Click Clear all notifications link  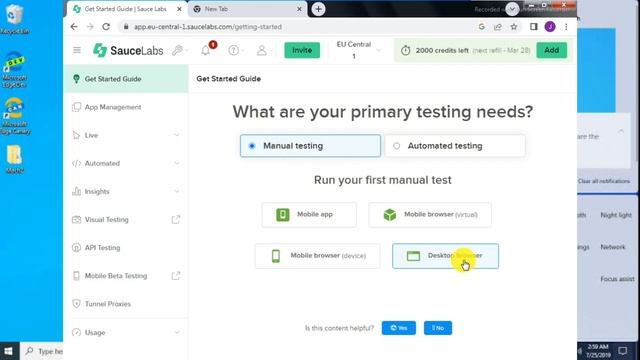tap(604, 181)
